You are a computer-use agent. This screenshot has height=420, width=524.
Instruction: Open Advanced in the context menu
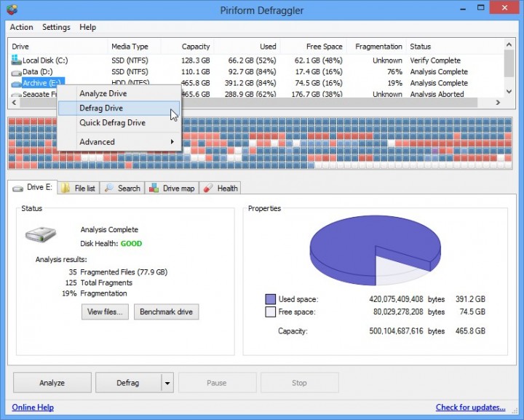[x=119, y=142]
